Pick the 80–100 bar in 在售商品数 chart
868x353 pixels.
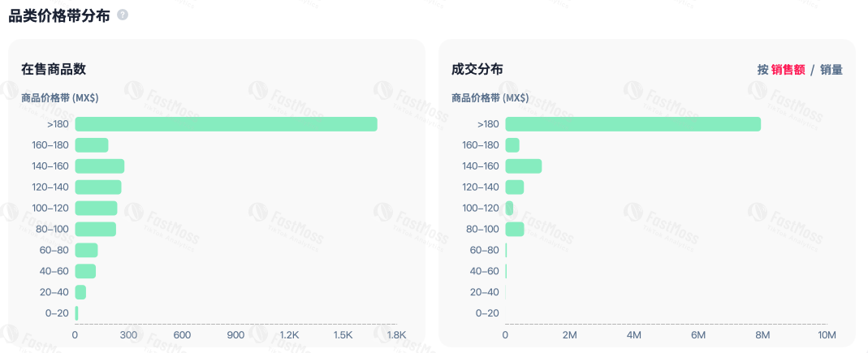tap(96, 230)
